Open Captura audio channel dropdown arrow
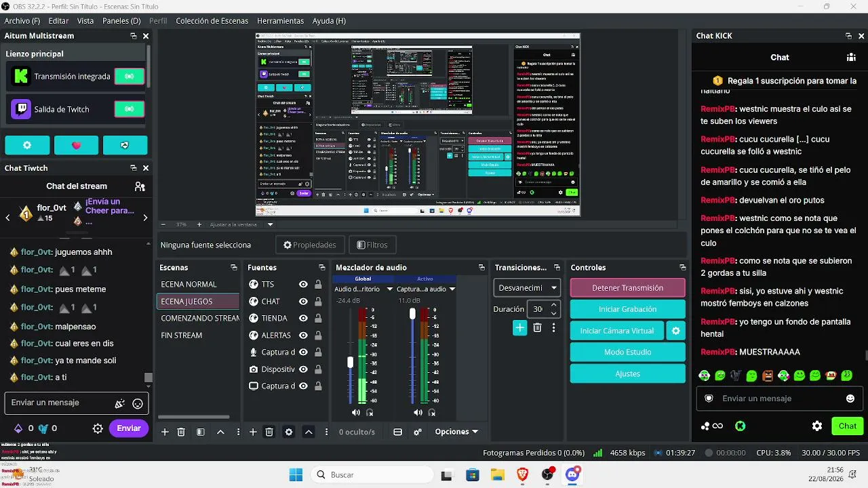This screenshot has height=488, width=868. coord(452,289)
